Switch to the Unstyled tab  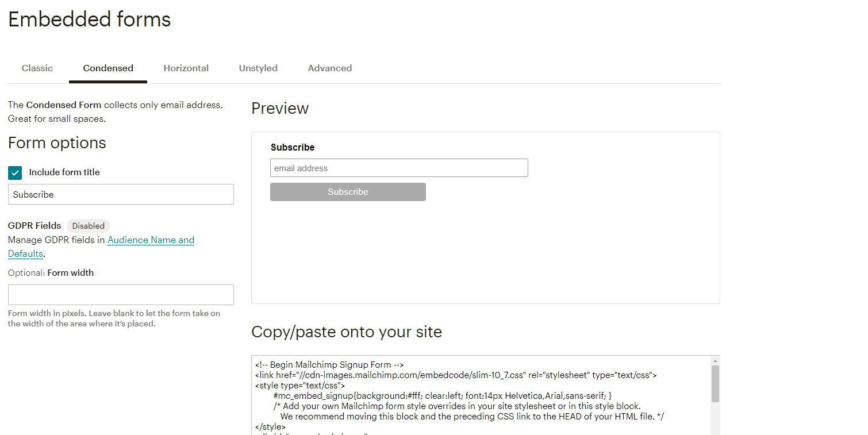[258, 68]
